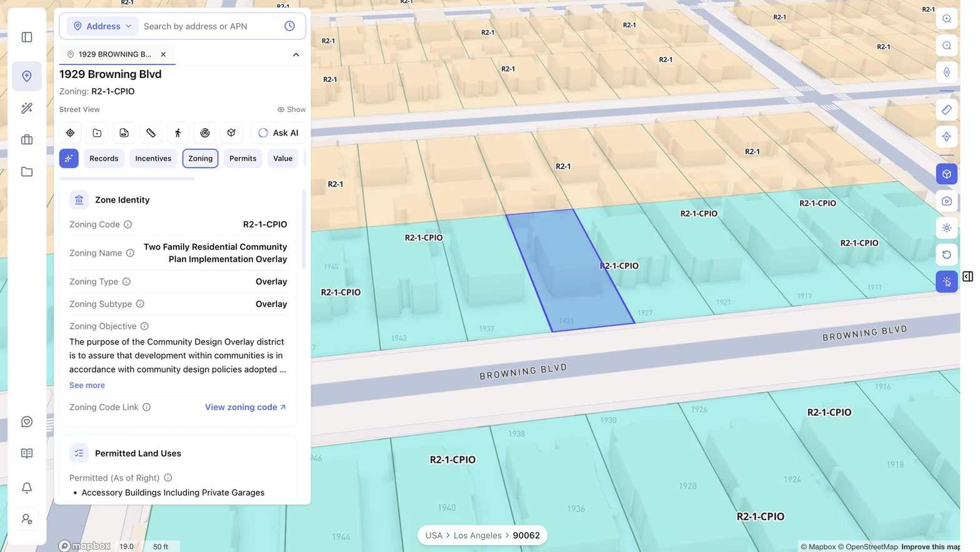Image resolution: width=980 pixels, height=552 pixels.
Task: Click the locate parcel crosshair icon
Action: [x=70, y=133]
